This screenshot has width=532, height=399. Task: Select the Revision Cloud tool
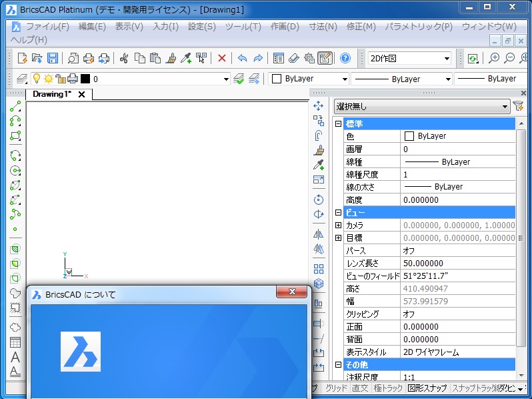coord(15,328)
